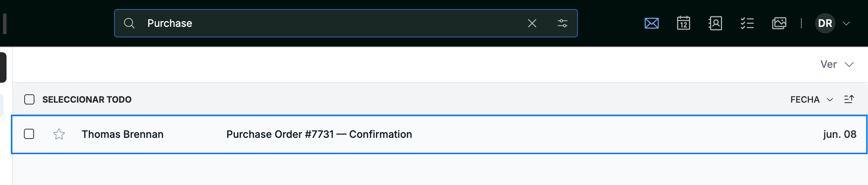This screenshot has height=185, width=868.
Task: Expand the Ver view dropdown
Action: tap(837, 65)
